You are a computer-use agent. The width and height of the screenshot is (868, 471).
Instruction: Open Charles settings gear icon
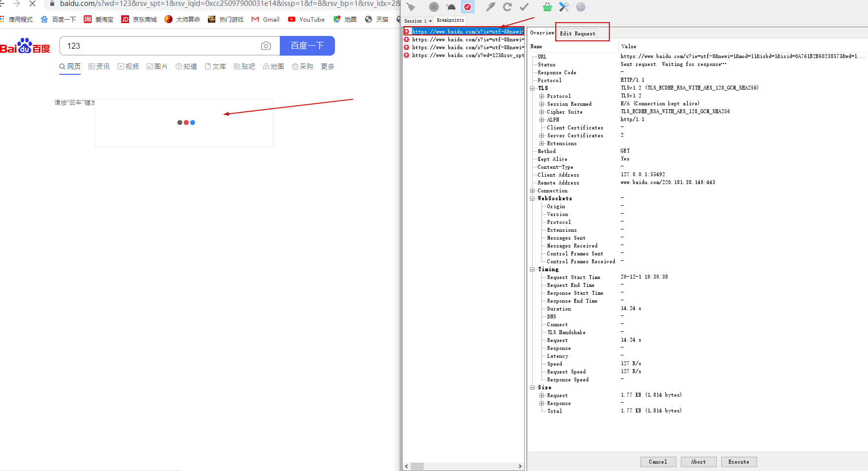tap(581, 7)
